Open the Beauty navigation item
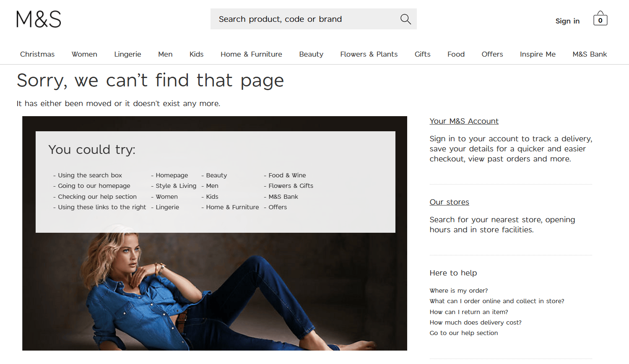The width and height of the screenshot is (629, 364). tap(311, 54)
